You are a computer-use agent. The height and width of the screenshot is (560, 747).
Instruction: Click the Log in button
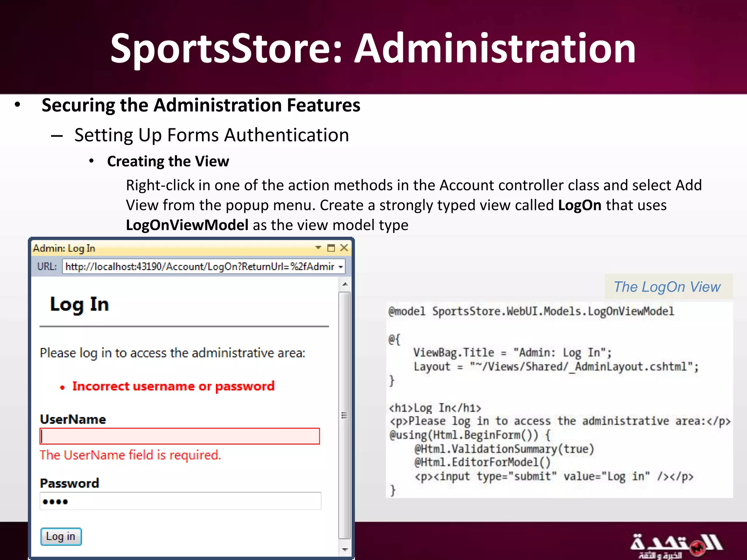point(61,537)
